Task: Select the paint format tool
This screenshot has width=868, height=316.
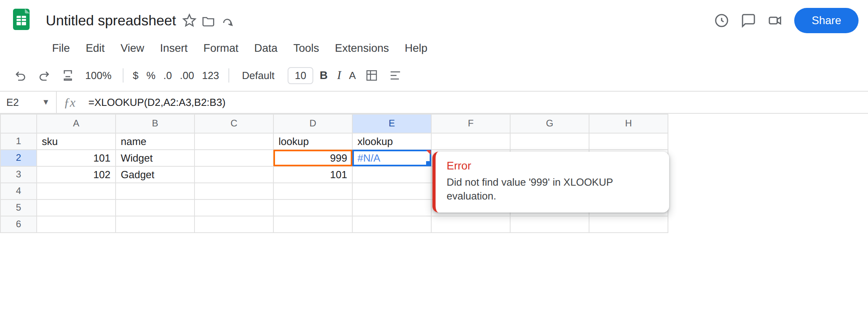Action: point(68,75)
